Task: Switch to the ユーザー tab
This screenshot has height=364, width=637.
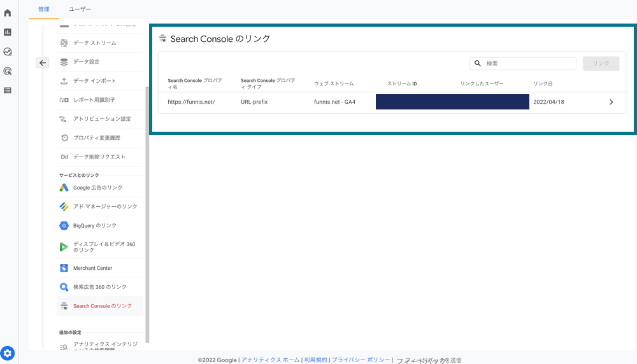Action: point(80,9)
